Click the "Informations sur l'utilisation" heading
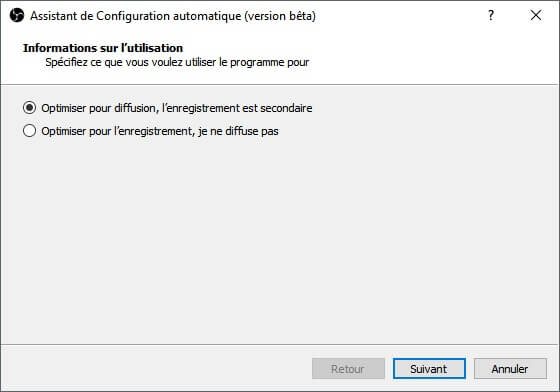Image resolution: width=560 pixels, height=392 pixels. click(x=103, y=48)
